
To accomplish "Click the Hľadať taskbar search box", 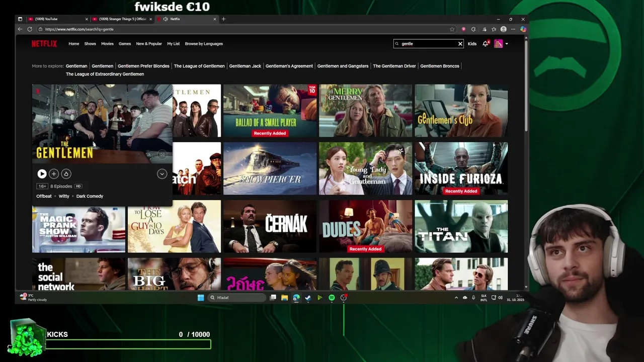I will pos(236,298).
